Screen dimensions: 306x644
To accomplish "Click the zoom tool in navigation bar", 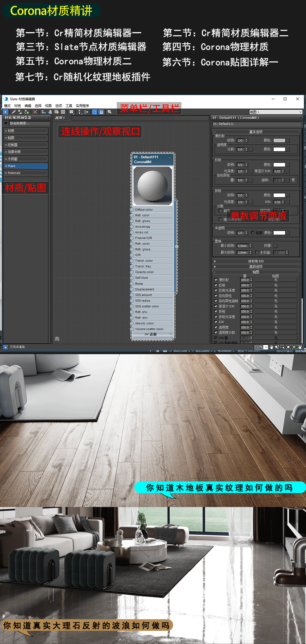I will (277, 347).
